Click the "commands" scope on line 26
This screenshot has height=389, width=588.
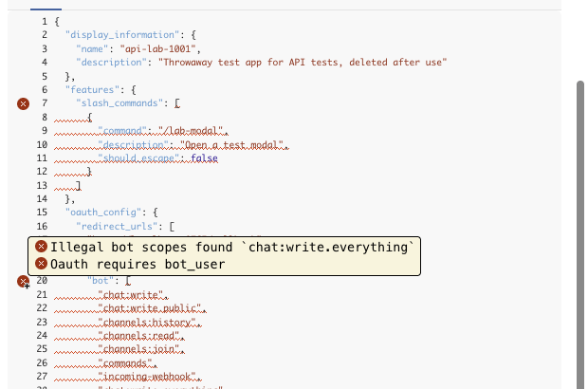(x=125, y=363)
